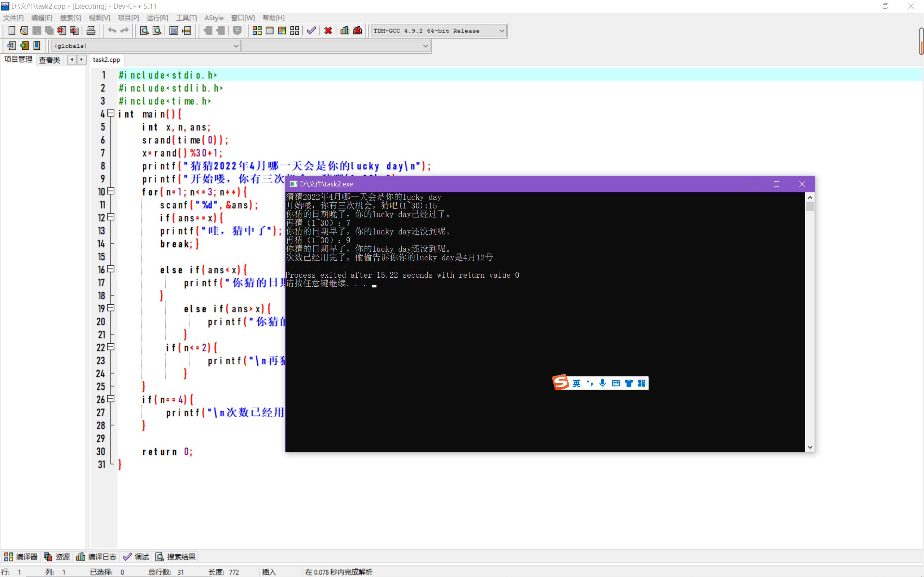Open the (globals) scope dropdown
924x577 pixels.
point(236,46)
